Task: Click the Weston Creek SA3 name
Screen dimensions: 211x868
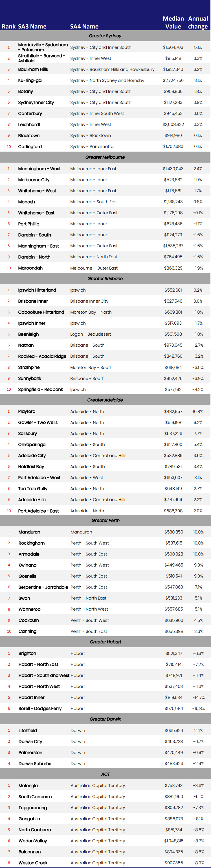Action: (x=33, y=863)
